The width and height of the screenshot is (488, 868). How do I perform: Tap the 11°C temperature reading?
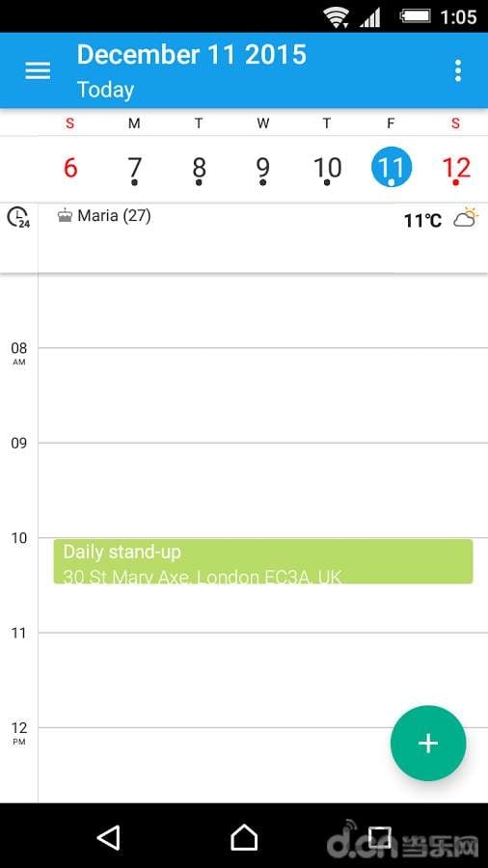pos(422,221)
